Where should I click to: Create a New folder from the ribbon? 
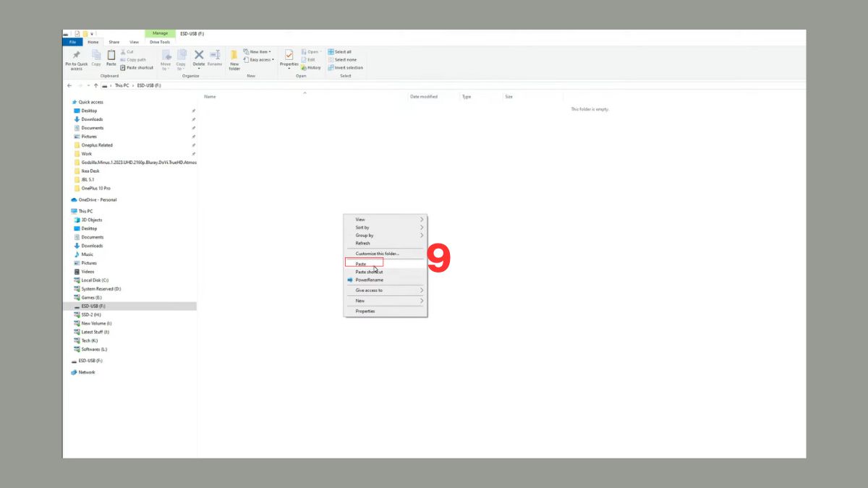234,58
